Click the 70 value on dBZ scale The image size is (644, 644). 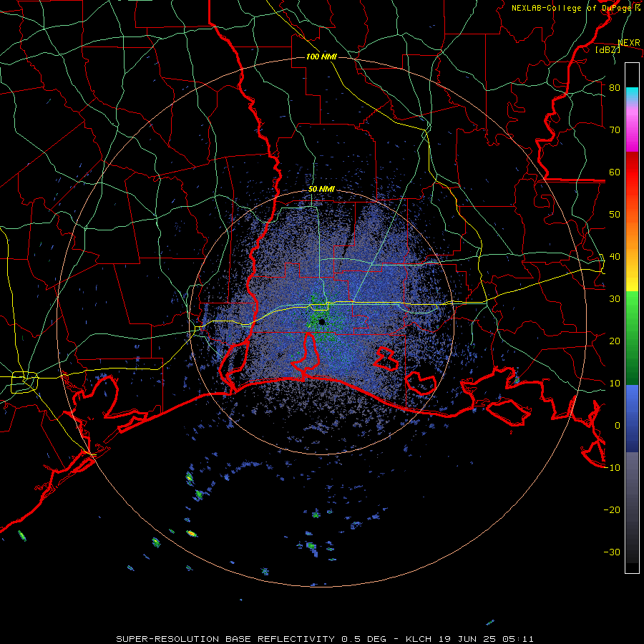coord(615,130)
